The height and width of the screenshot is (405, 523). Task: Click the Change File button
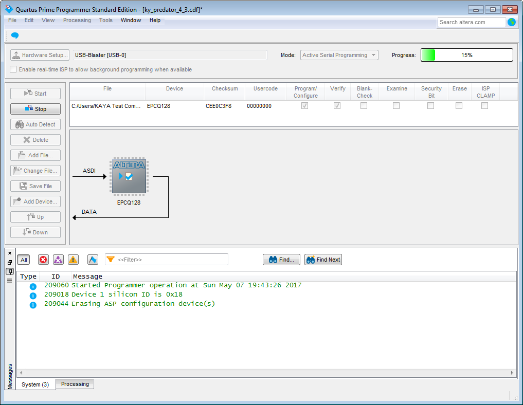click(x=35, y=170)
